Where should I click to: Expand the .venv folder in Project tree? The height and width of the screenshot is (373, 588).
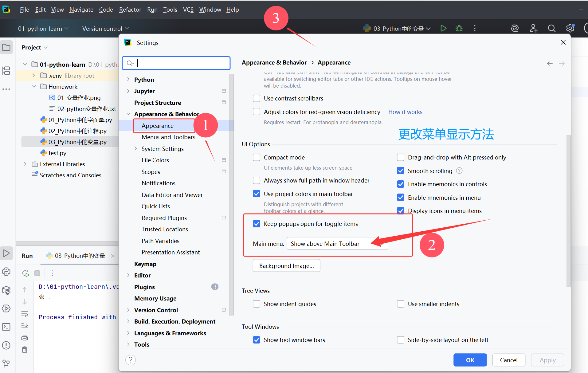click(x=34, y=76)
